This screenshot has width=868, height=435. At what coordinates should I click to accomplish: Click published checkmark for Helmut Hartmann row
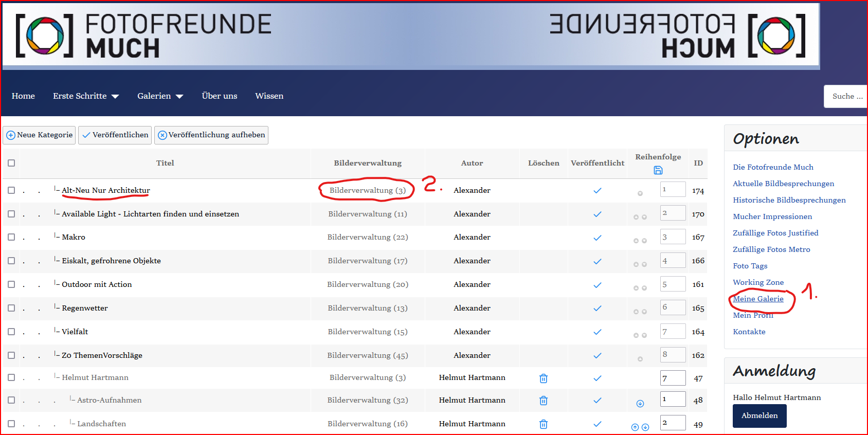597,378
